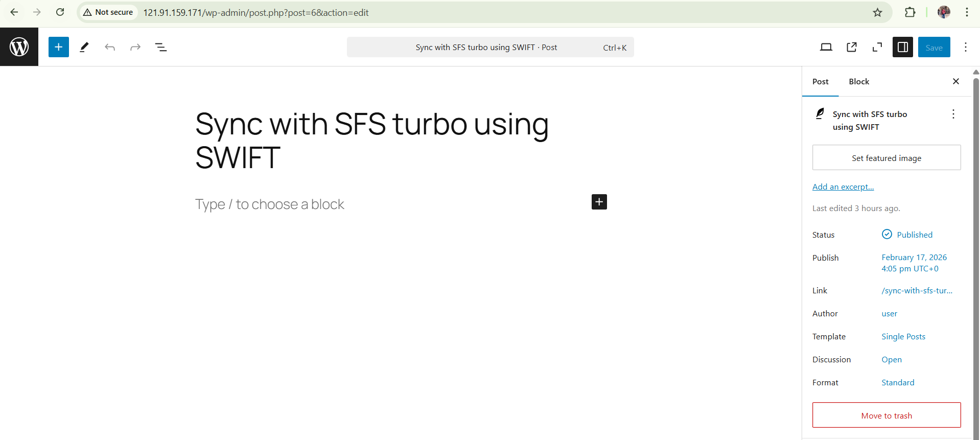
Task: Change post Format Standard
Action: click(x=898, y=383)
